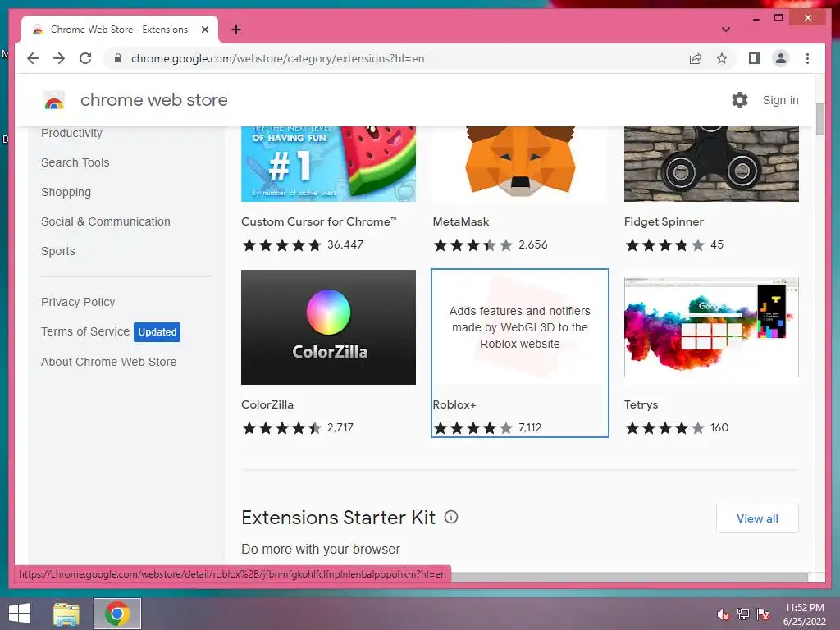Click MetaMask's 2,656 rating count

pyautogui.click(x=533, y=244)
